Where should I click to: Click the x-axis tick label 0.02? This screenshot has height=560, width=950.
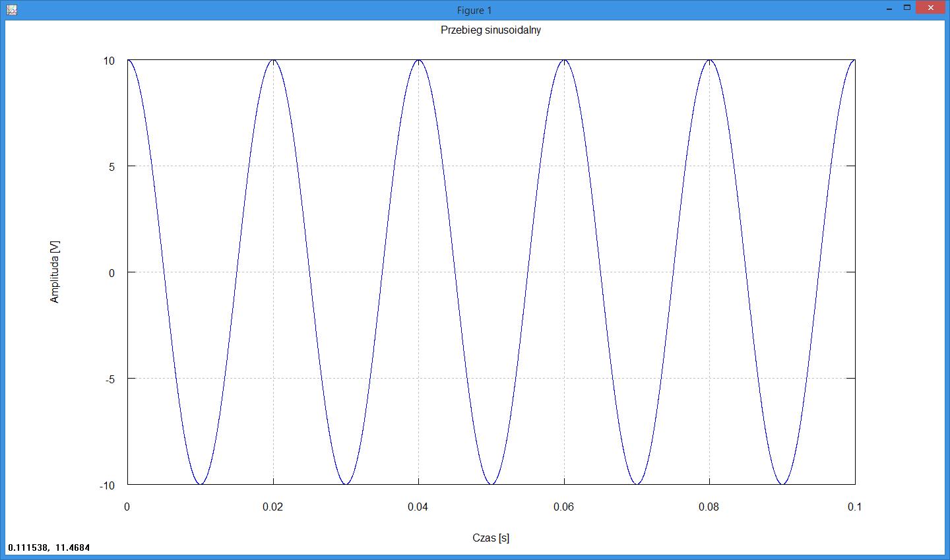point(272,507)
